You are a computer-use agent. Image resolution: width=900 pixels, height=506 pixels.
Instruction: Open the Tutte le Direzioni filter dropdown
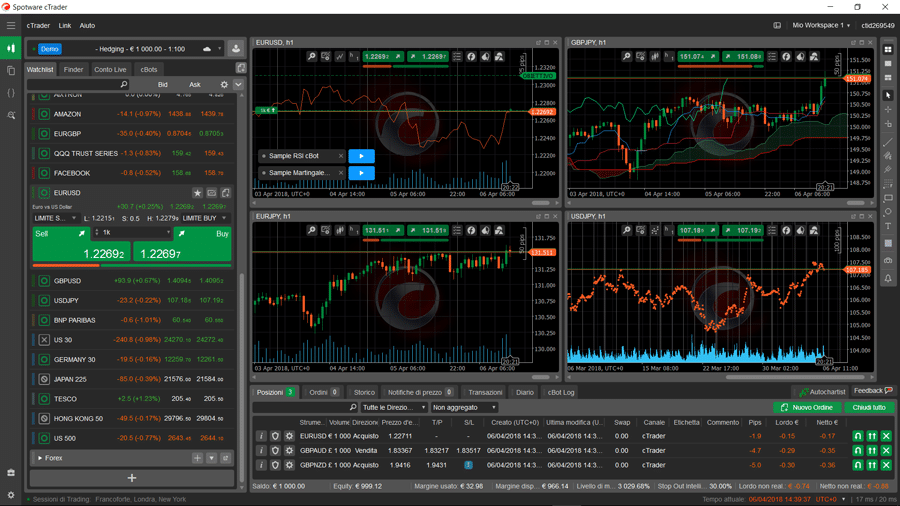coord(394,408)
